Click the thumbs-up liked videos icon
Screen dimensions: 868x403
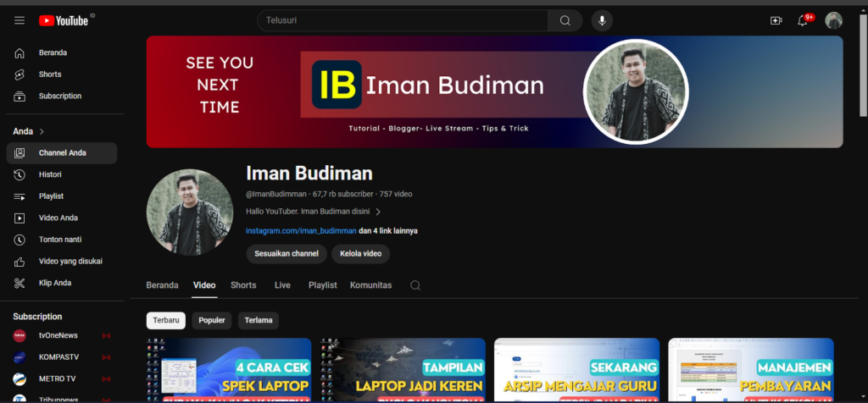tap(19, 262)
